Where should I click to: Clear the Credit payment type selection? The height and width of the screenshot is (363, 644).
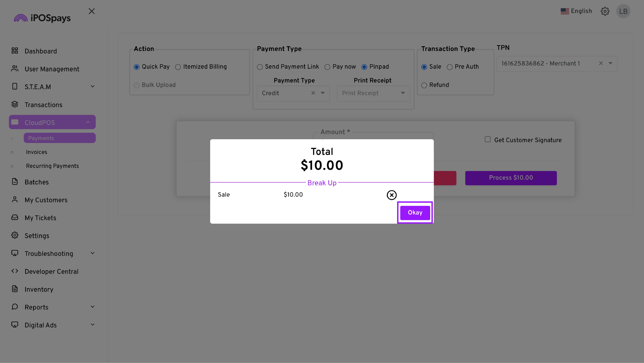(x=313, y=93)
